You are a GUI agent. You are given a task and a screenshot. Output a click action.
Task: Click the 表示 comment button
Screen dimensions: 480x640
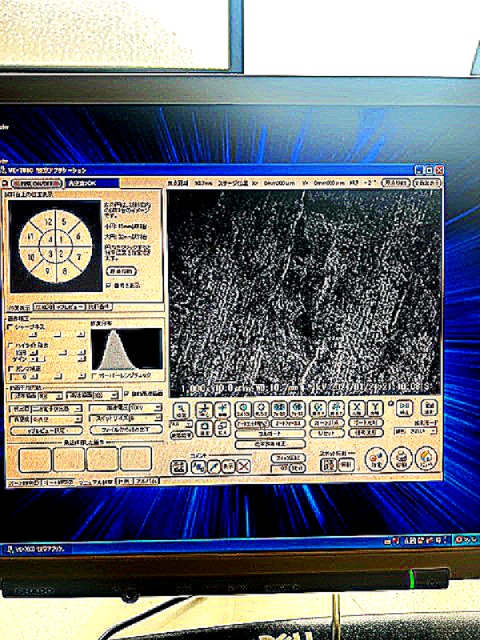click(228, 466)
